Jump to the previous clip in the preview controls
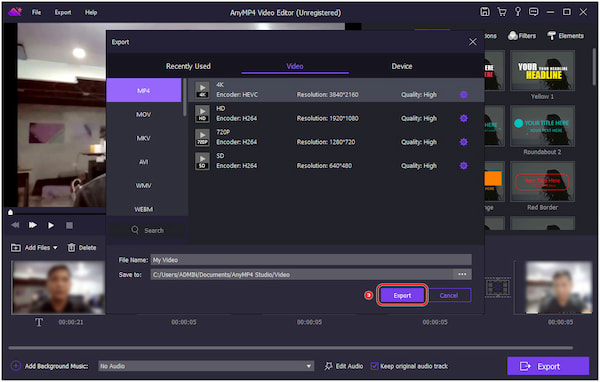The height and width of the screenshot is (382, 600). point(15,225)
